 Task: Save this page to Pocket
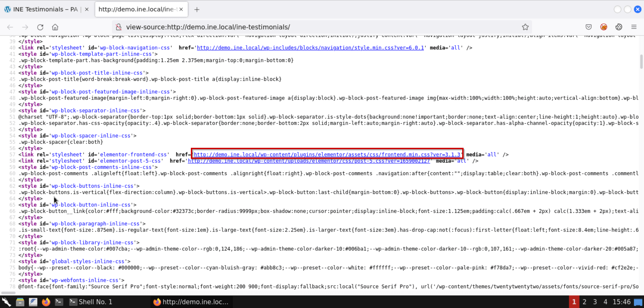tap(588, 27)
